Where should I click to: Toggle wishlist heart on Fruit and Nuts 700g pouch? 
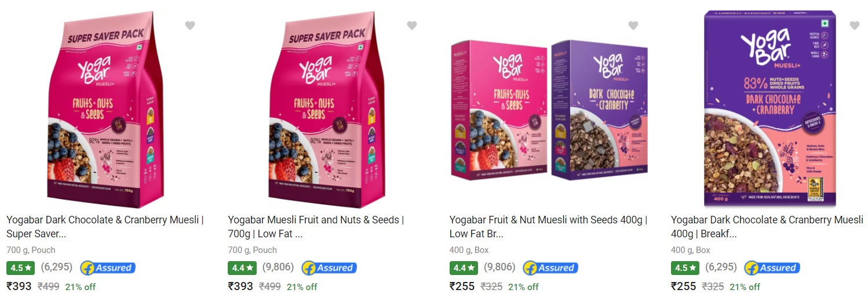(x=412, y=26)
